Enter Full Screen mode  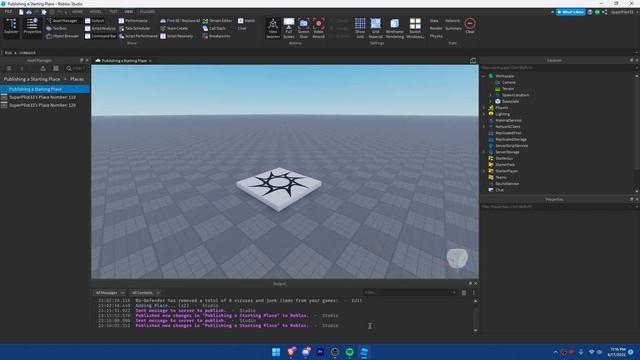(x=289, y=28)
